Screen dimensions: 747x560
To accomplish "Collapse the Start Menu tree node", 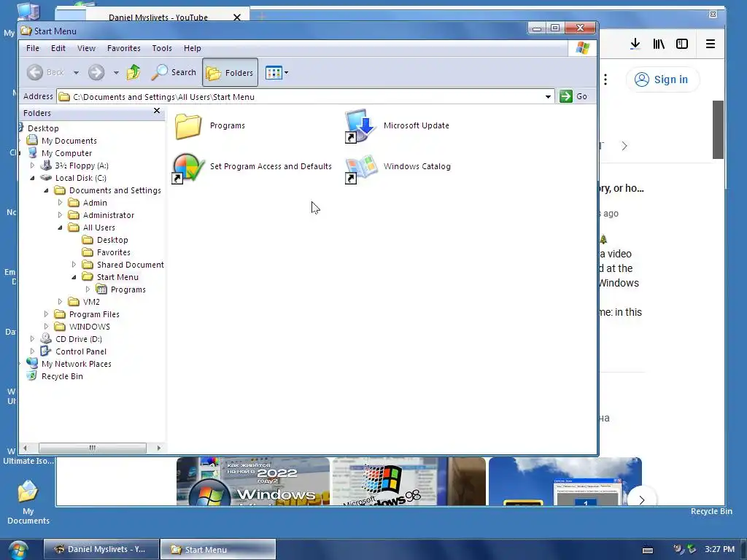I will tap(74, 276).
